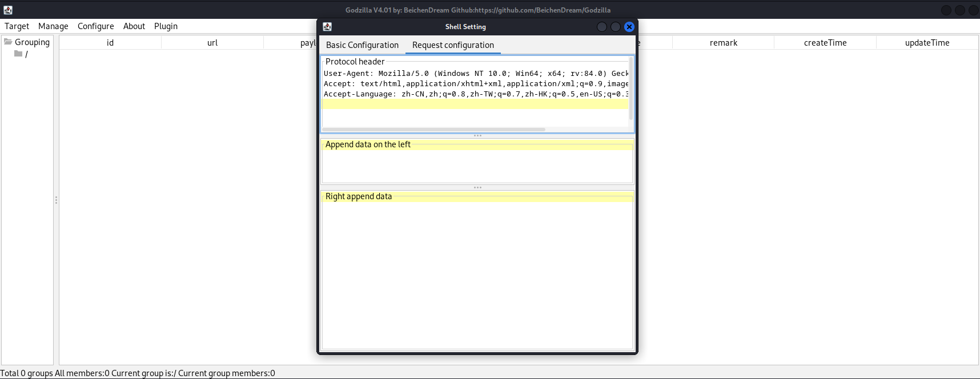This screenshot has width=980, height=379.
Task: Open the About menu
Action: click(134, 26)
